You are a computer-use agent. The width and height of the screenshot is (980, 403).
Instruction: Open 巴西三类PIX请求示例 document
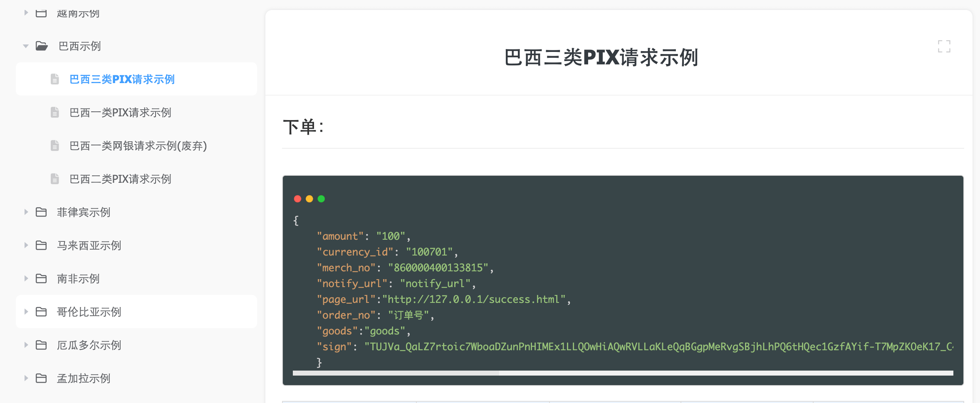tap(122, 79)
